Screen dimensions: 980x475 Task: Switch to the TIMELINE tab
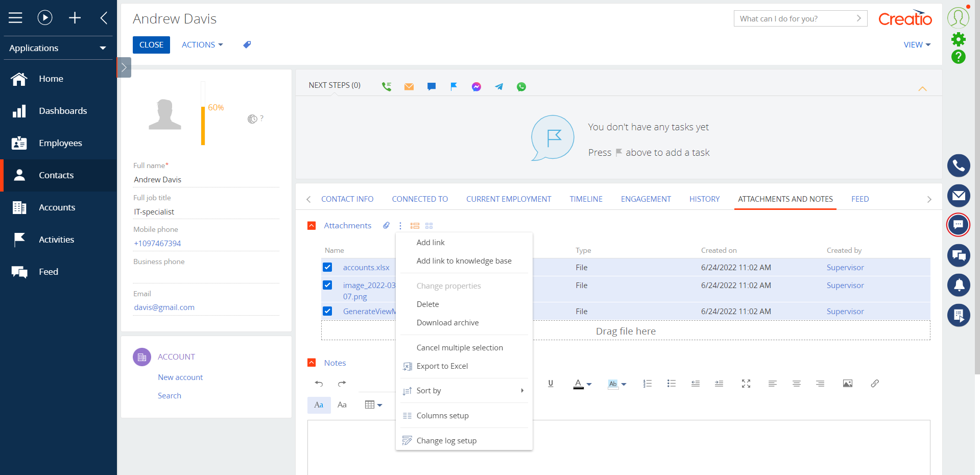(x=585, y=199)
